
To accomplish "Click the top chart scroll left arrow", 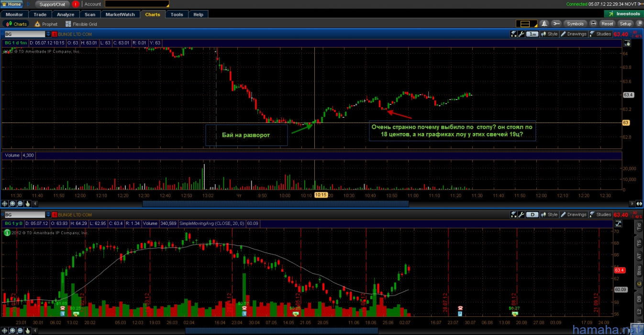I will (x=35, y=203).
